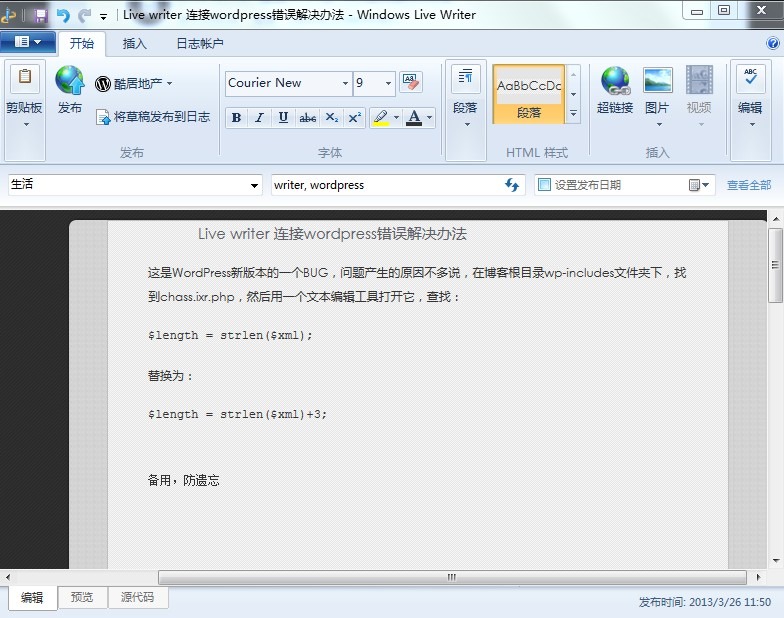Click the refresh tags icon beside keywords field
Viewport: 784px width, 618px height.
pyautogui.click(x=512, y=185)
